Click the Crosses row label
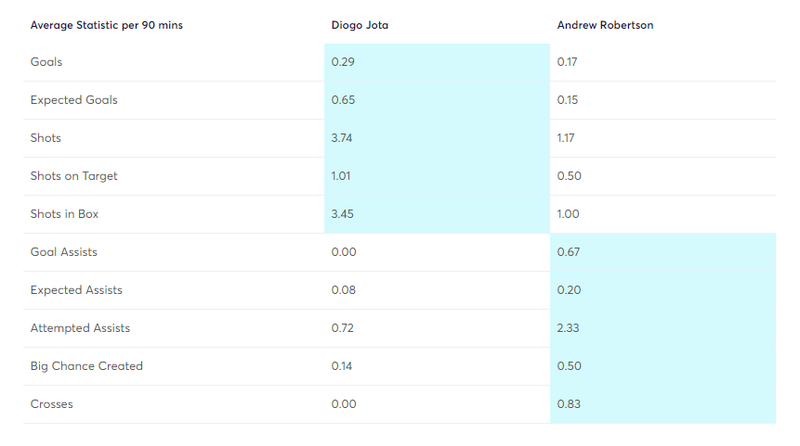 click(x=52, y=404)
